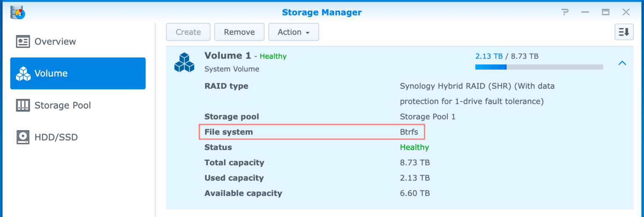The width and height of the screenshot is (644, 217).
Task: Maximize the Storage Manager window
Action: [605, 13]
